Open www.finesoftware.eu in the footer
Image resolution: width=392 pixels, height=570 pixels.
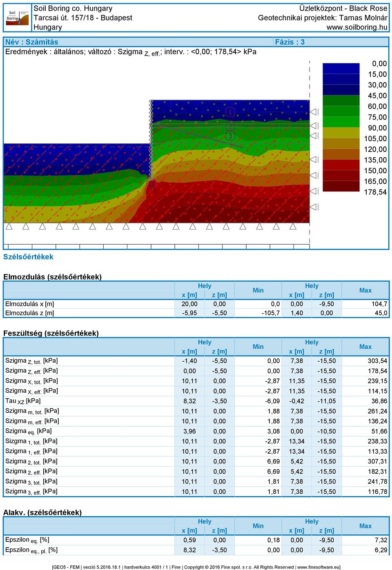(x=318, y=567)
